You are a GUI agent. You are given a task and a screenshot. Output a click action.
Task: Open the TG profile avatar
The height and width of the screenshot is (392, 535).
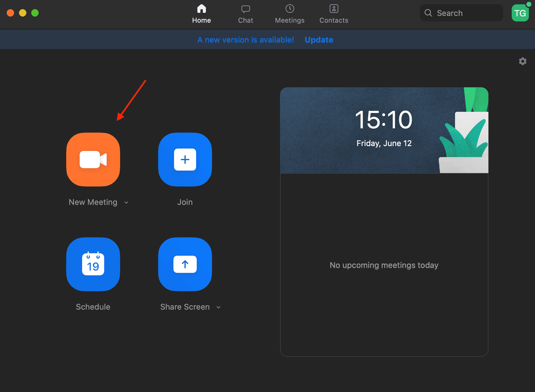pyautogui.click(x=520, y=13)
